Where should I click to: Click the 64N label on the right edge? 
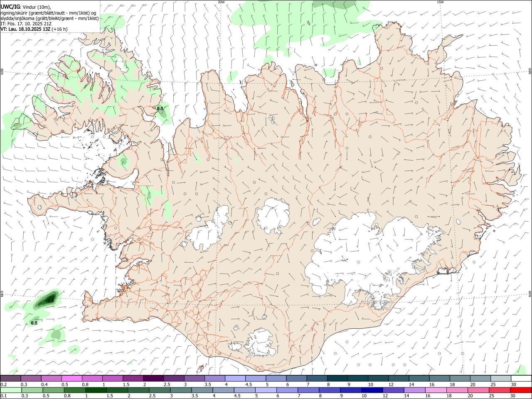point(530,293)
